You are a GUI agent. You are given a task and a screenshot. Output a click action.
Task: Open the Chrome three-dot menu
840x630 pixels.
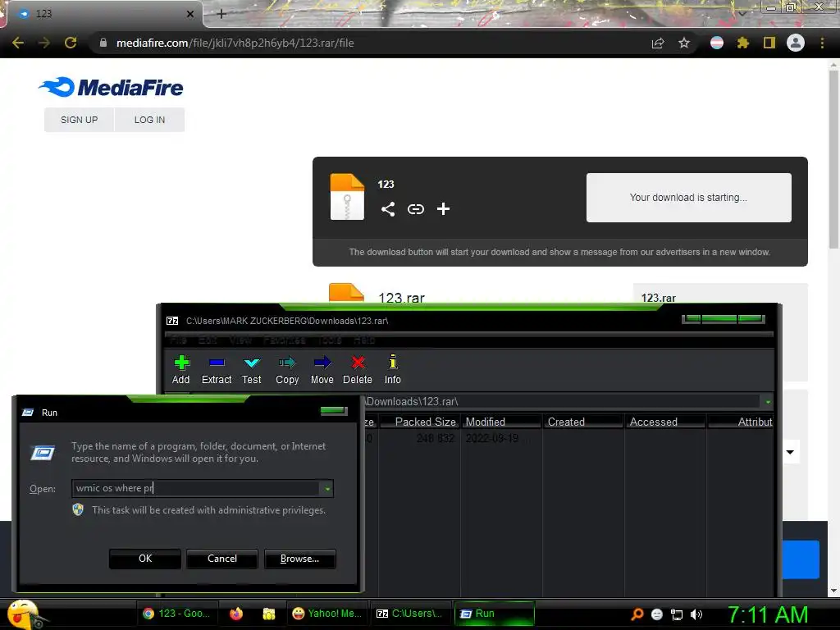[822, 43]
